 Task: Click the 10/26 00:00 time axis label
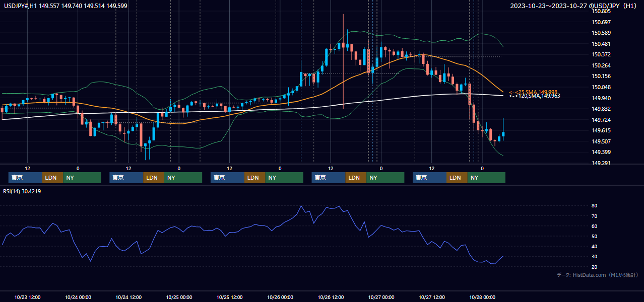pyautogui.click(x=280, y=297)
